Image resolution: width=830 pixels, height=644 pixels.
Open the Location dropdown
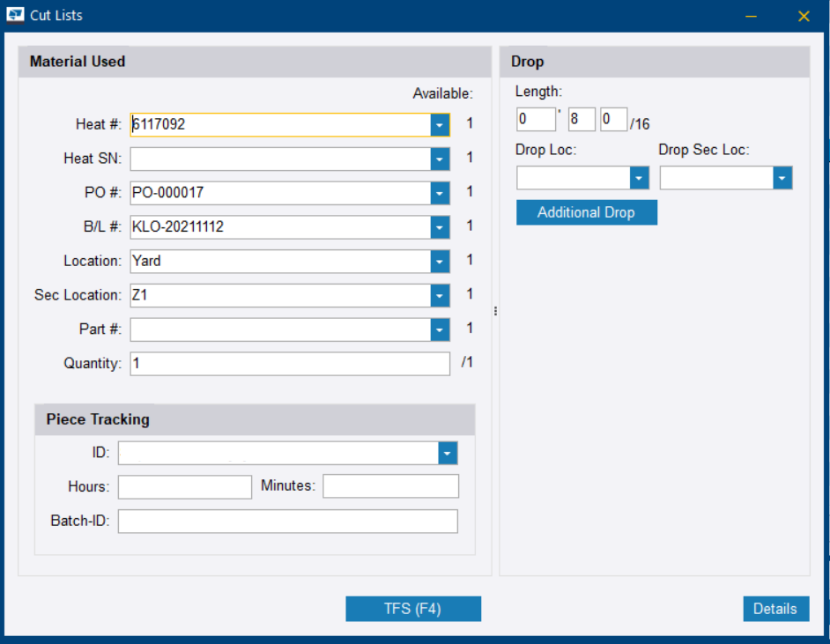pos(439,261)
